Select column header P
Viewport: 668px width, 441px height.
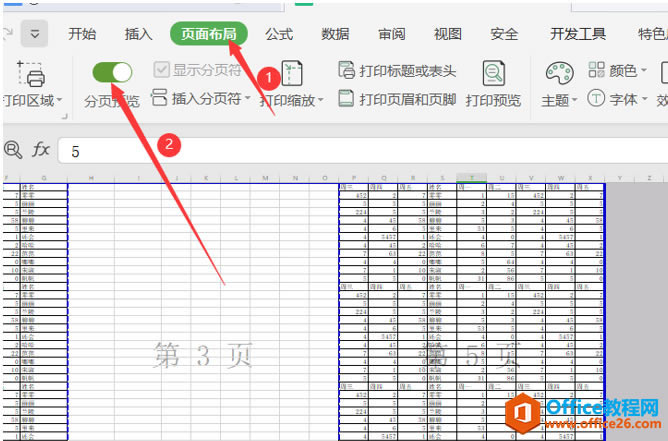(x=354, y=178)
